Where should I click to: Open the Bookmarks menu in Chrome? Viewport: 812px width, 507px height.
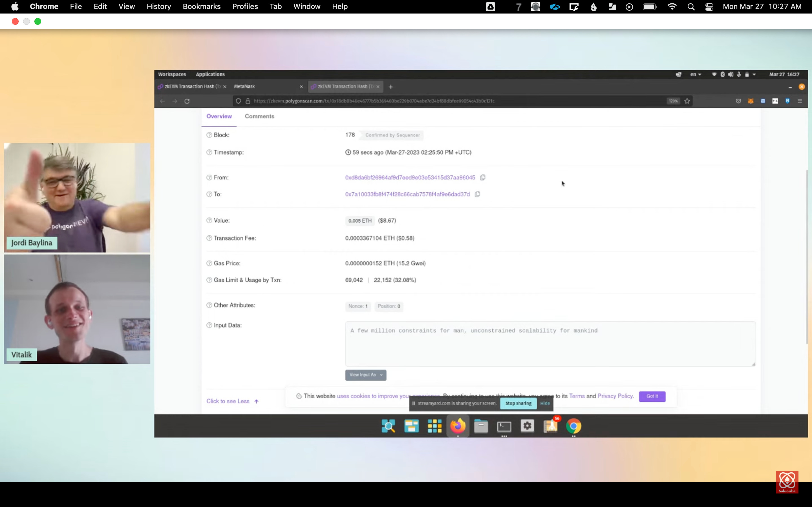(201, 6)
